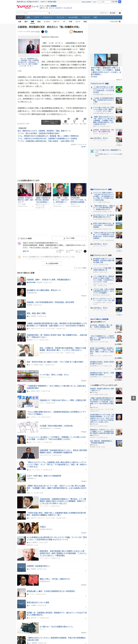
Task: React with 新しい視点 exclamation icon
Action: (x=83, y=122)
